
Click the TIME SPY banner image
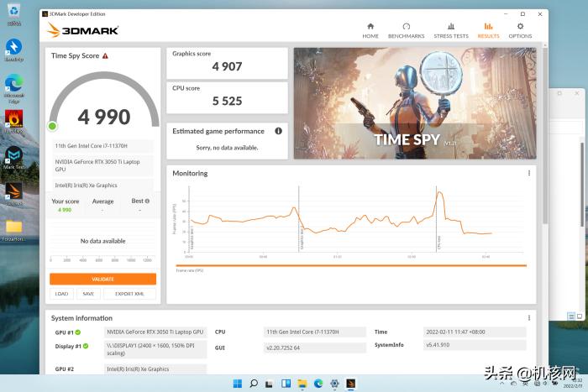coord(415,103)
